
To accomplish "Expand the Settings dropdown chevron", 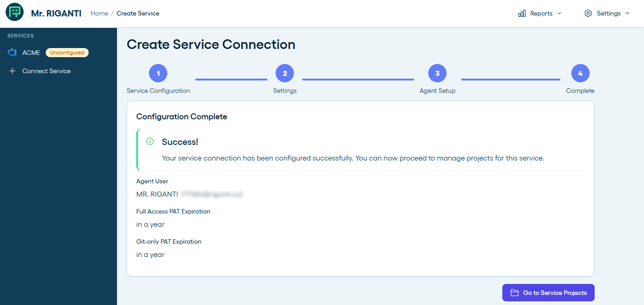I will click(x=628, y=14).
